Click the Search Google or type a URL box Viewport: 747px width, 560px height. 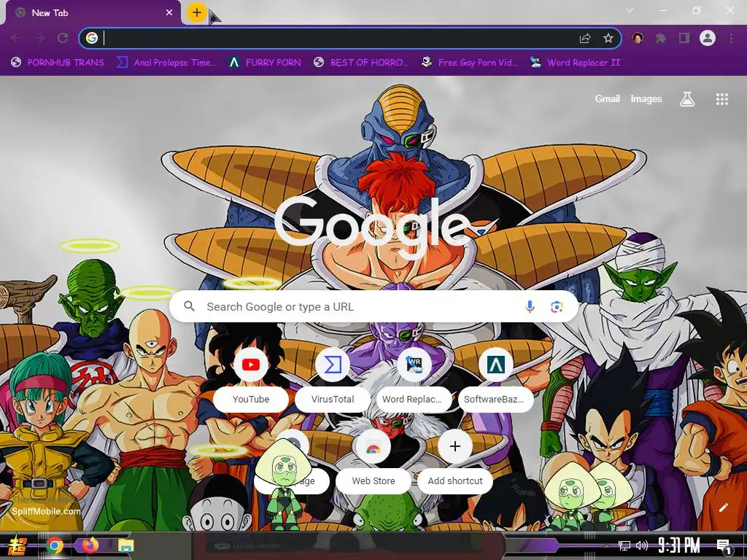click(x=374, y=307)
